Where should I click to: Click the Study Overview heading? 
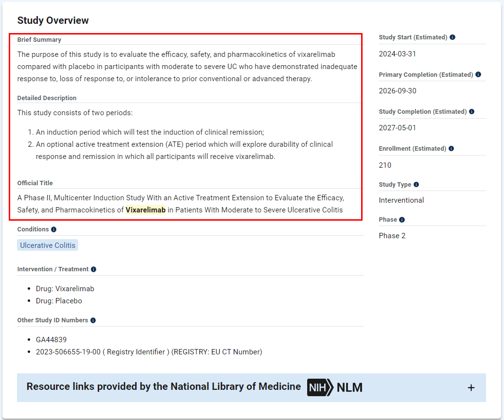tap(53, 20)
